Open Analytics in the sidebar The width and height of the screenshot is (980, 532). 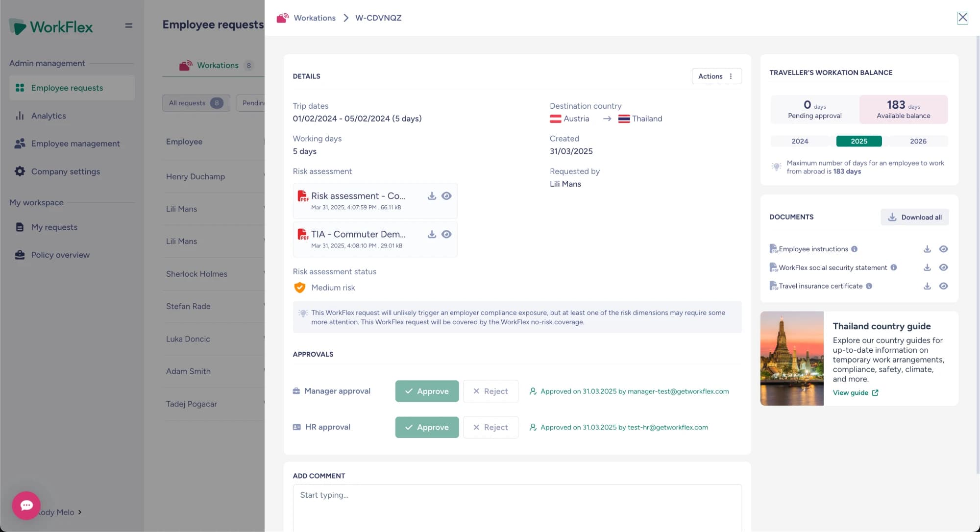49,116
